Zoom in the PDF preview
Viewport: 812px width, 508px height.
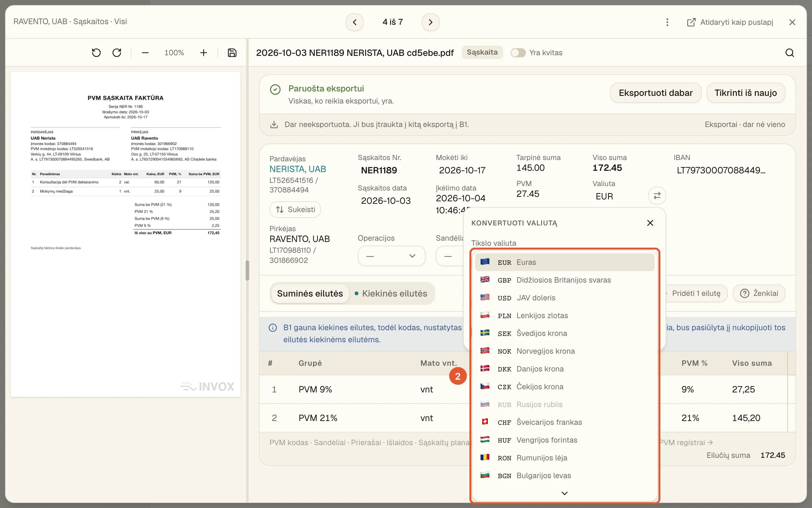(x=203, y=53)
